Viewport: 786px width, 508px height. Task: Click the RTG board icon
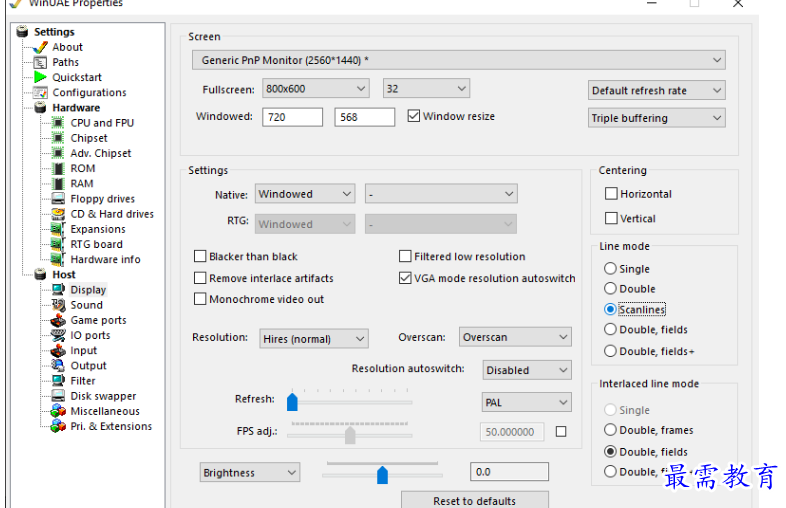click(x=58, y=244)
